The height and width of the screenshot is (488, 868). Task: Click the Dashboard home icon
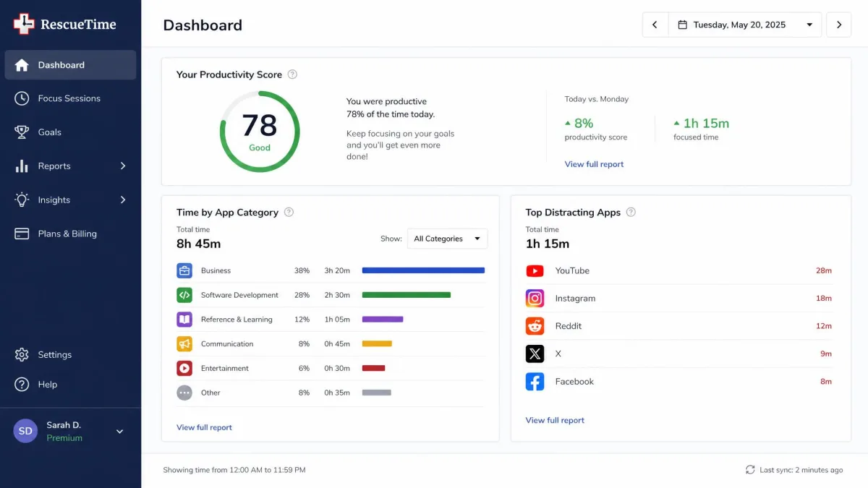coord(22,65)
